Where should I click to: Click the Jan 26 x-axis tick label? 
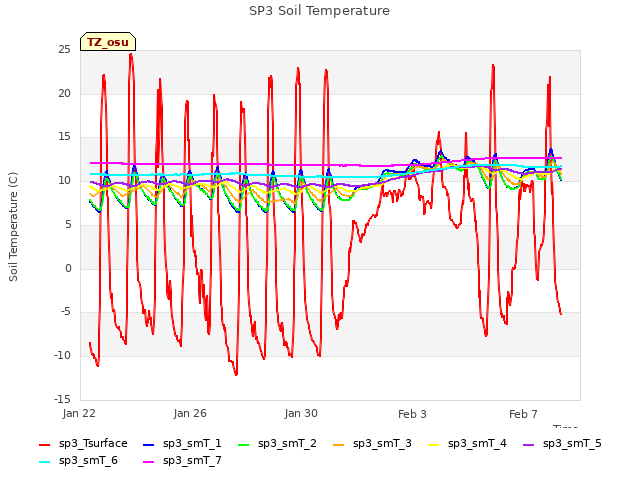point(190,413)
